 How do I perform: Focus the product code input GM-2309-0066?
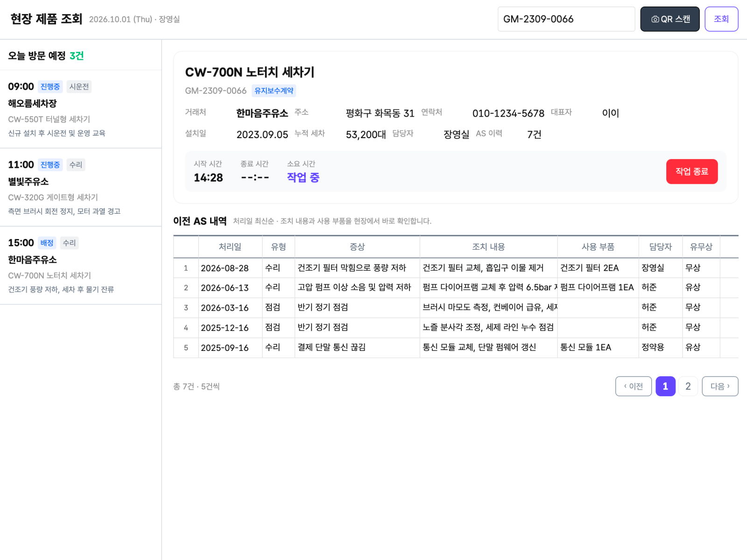pyautogui.click(x=566, y=19)
